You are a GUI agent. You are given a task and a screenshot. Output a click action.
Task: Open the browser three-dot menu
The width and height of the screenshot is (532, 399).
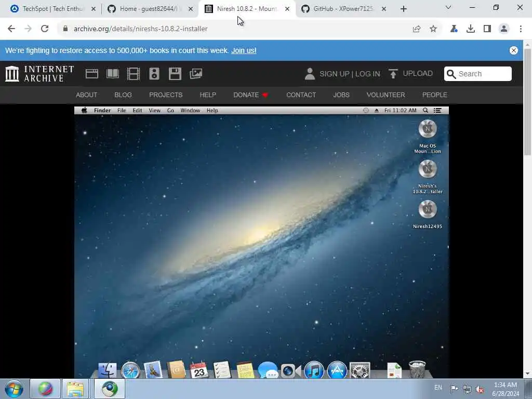click(x=521, y=29)
